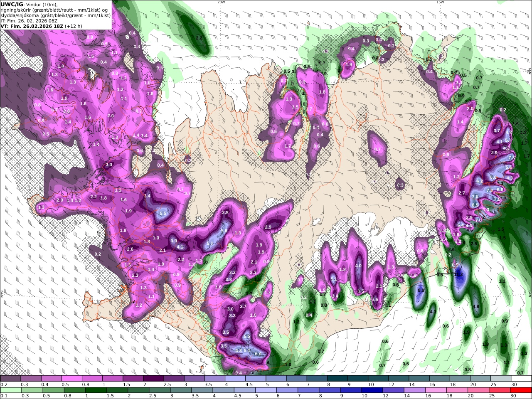Pick the snow scale 3.5–4 swatch
This screenshot has width=532, height=399.
(x=214, y=379)
